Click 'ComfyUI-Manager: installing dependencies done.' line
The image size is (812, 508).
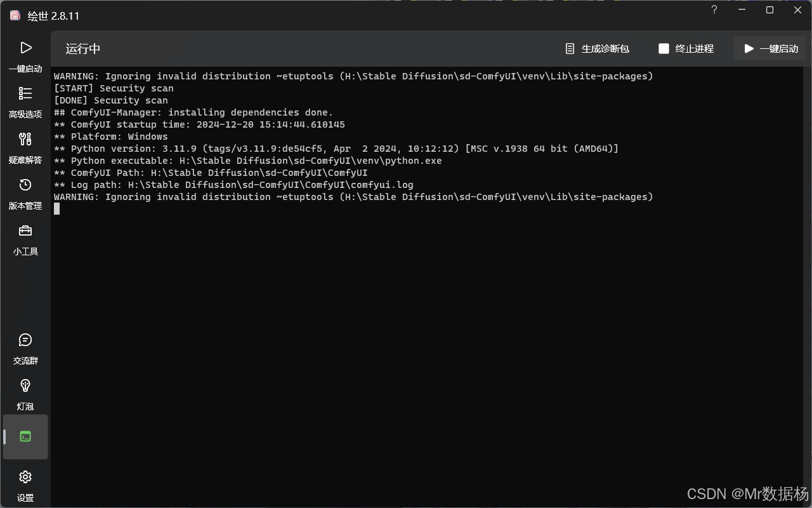point(193,112)
